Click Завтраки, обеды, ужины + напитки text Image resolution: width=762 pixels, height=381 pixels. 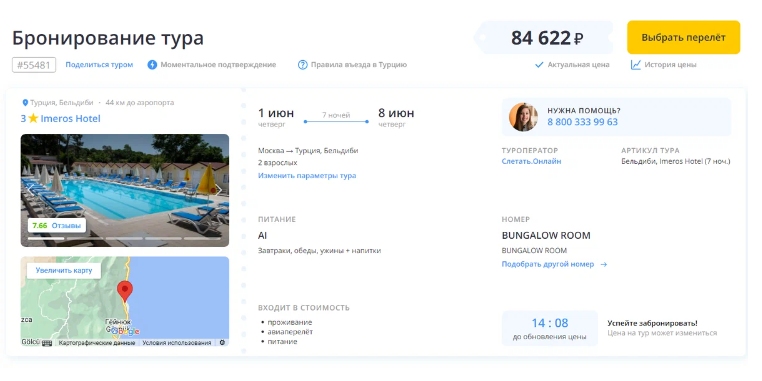320,251
